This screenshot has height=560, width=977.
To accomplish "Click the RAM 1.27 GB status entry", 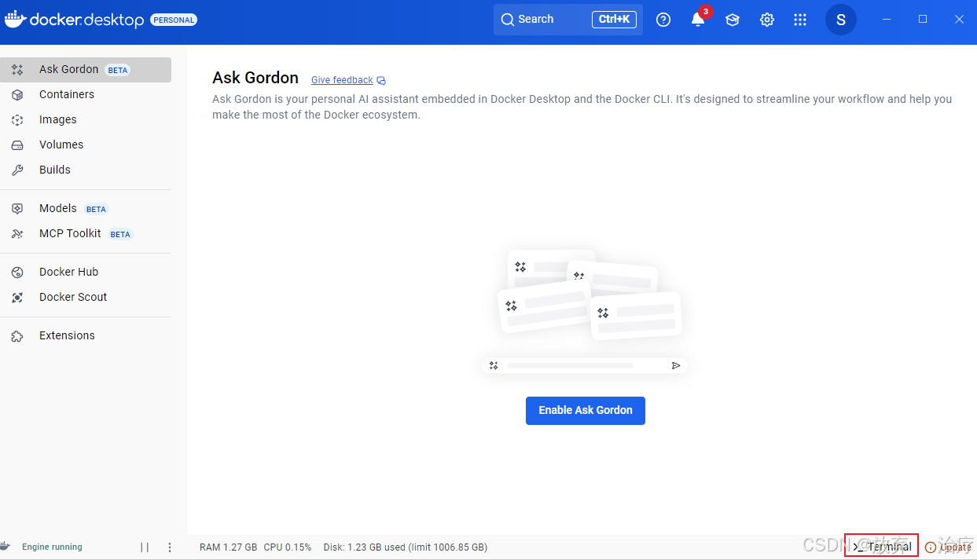I will pyautogui.click(x=229, y=547).
